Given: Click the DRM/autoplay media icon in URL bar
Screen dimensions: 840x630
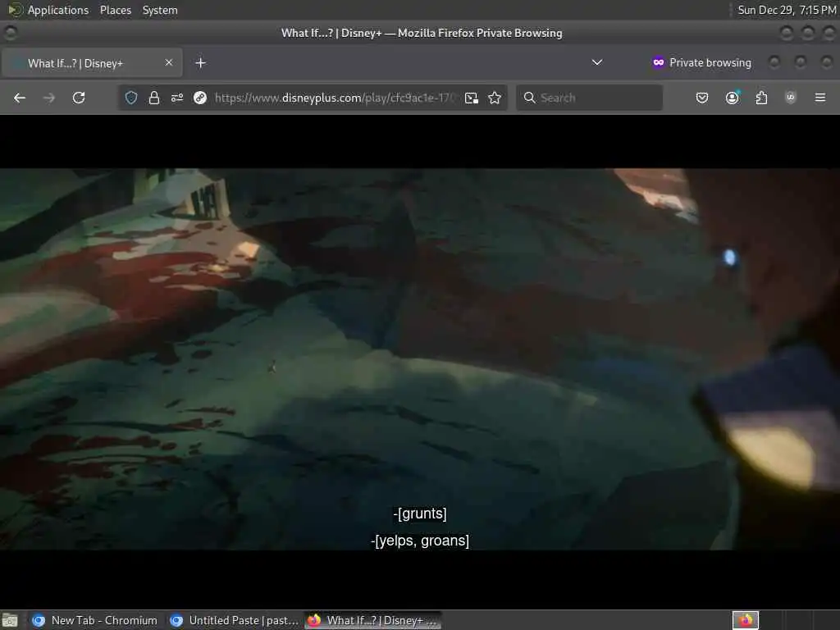Looking at the screenshot, I should coord(200,98).
